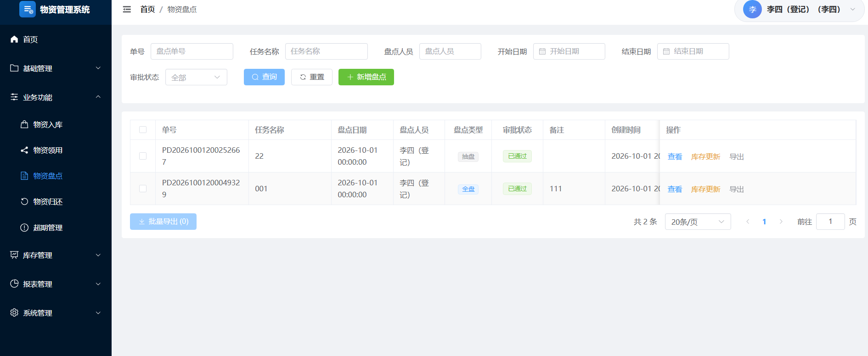868x356 pixels.
Task: Click the 基础管理 folder icon
Action: (x=14, y=68)
